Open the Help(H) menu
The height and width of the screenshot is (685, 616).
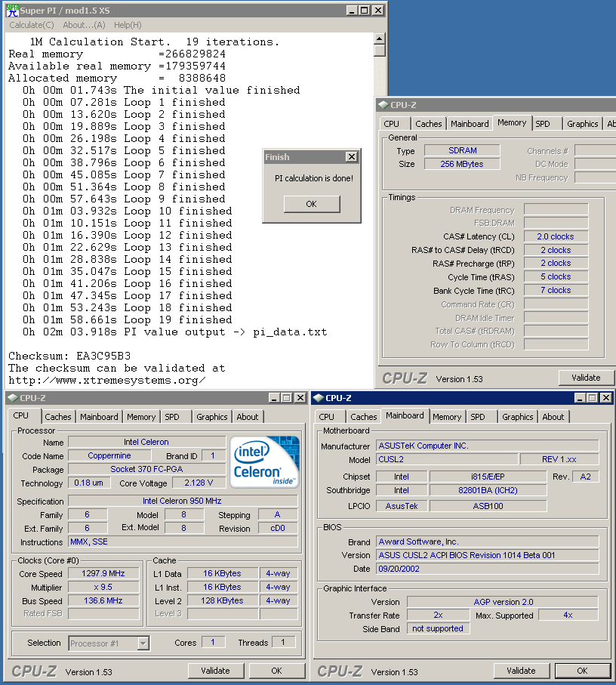point(128,25)
